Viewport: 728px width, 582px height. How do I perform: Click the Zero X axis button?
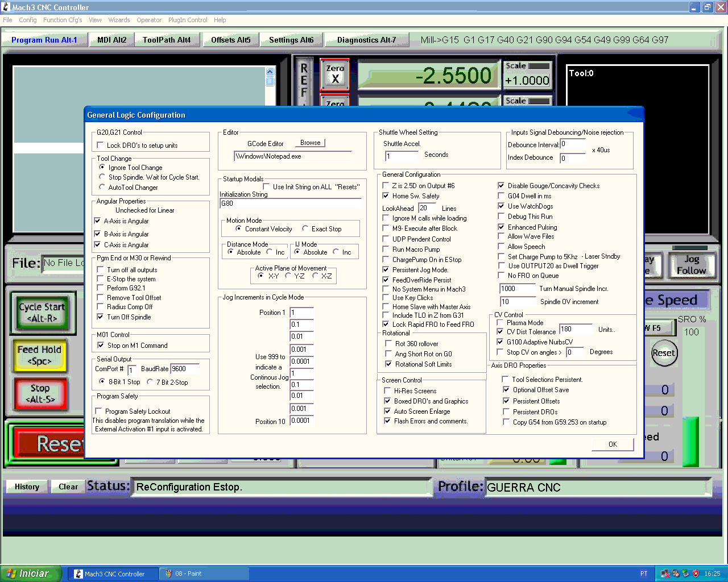tap(335, 74)
